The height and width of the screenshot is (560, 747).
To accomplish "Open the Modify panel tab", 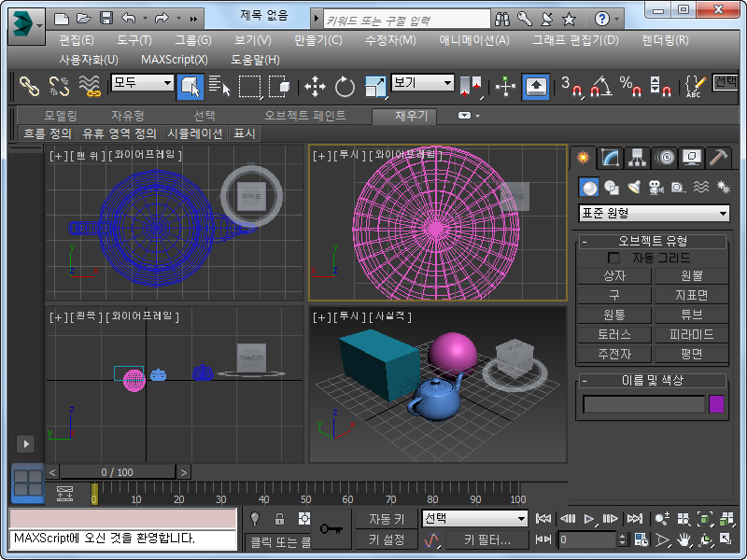I will coord(611,157).
